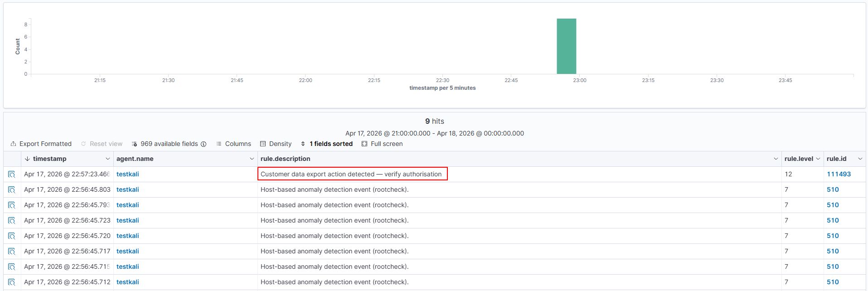Viewport: 868px width, 291px height.
Task: Open the Columns selector
Action: click(233, 144)
